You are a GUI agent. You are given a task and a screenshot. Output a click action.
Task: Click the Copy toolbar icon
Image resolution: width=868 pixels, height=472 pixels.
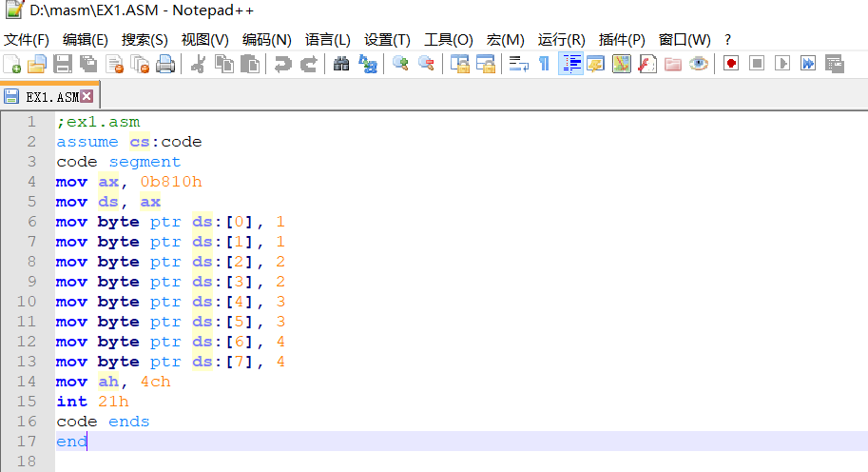(x=224, y=65)
